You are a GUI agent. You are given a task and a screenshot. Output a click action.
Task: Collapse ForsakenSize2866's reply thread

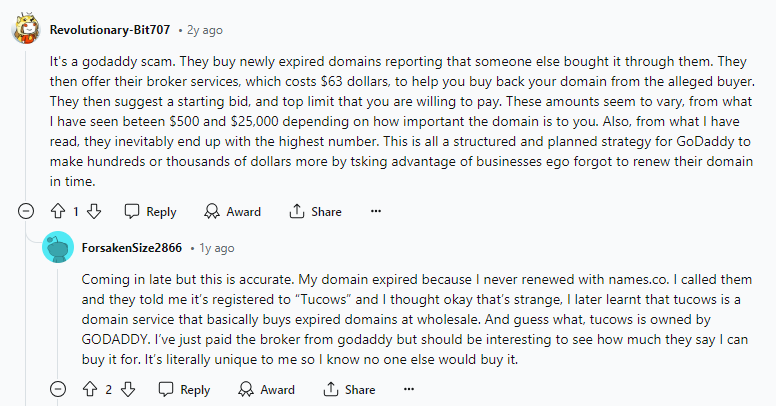pyautogui.click(x=60, y=390)
